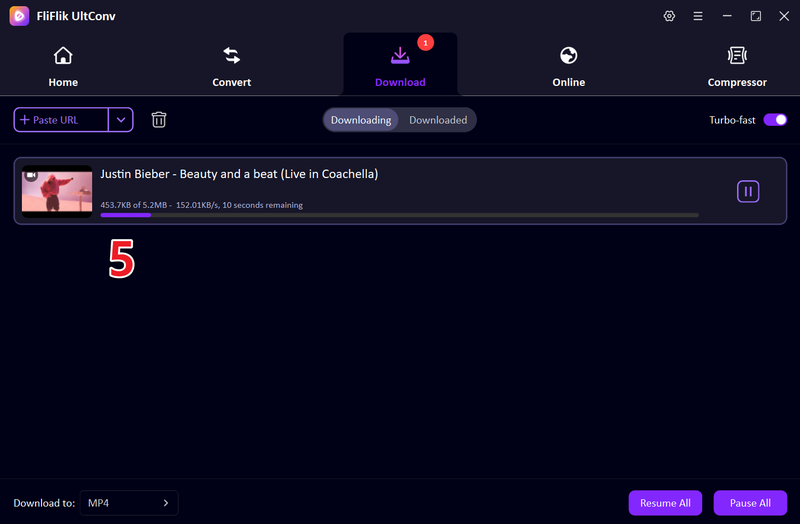Minimize the UltConv window
Screen dimensions: 800x524
click(x=727, y=16)
